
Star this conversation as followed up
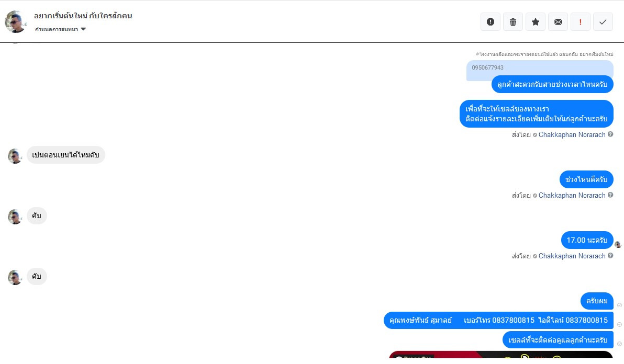tap(536, 22)
